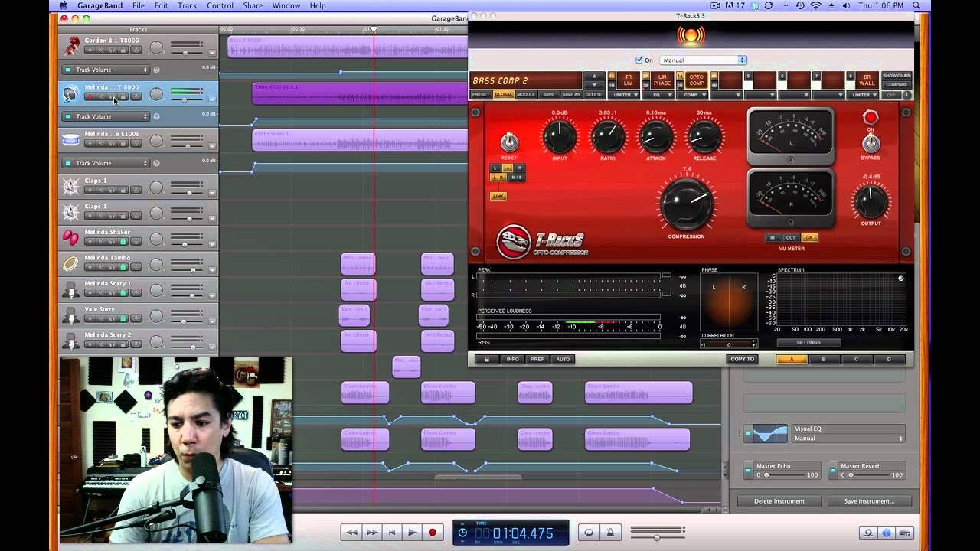Open the loop browser button

point(868,532)
